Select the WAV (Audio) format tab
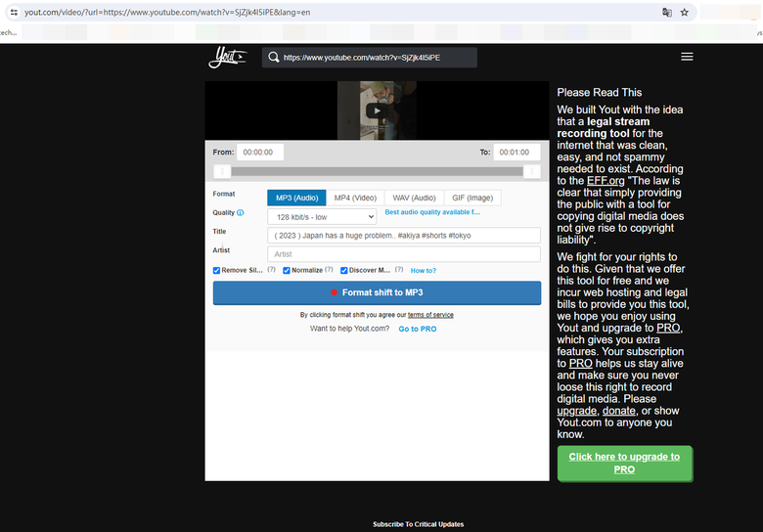 coord(414,198)
